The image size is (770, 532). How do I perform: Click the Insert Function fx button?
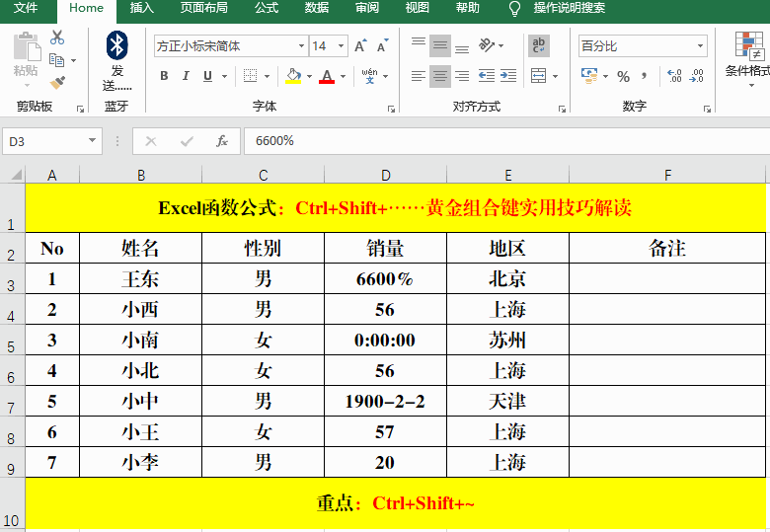[221, 141]
